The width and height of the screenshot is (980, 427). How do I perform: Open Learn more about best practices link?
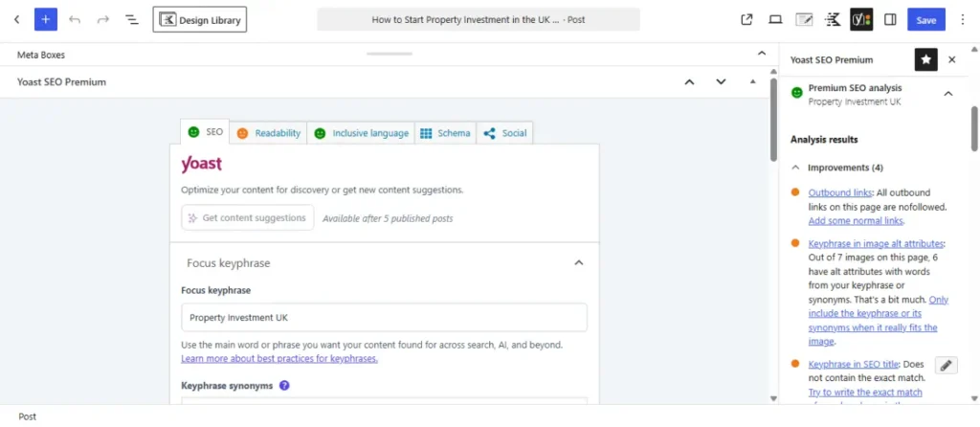pos(279,359)
